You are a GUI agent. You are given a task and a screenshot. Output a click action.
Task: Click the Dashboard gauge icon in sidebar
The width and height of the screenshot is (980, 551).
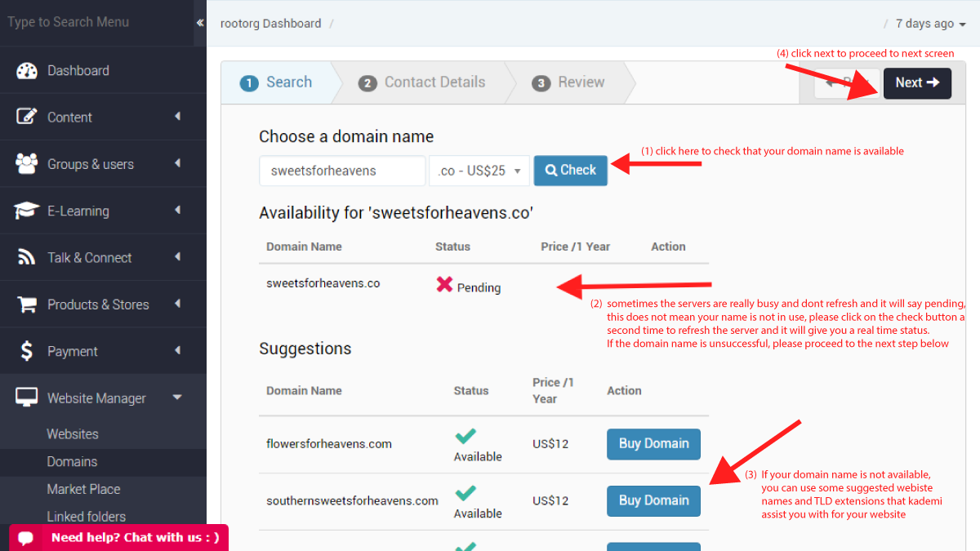pyautogui.click(x=27, y=71)
